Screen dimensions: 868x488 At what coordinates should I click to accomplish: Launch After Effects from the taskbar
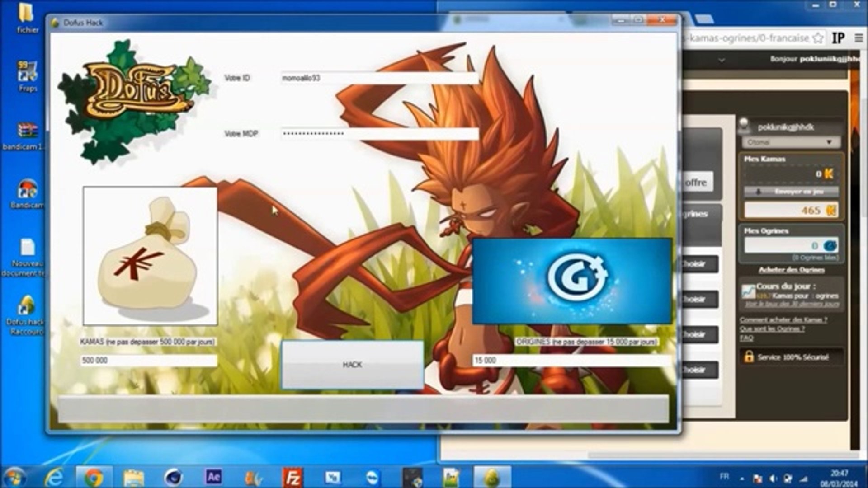pyautogui.click(x=213, y=477)
